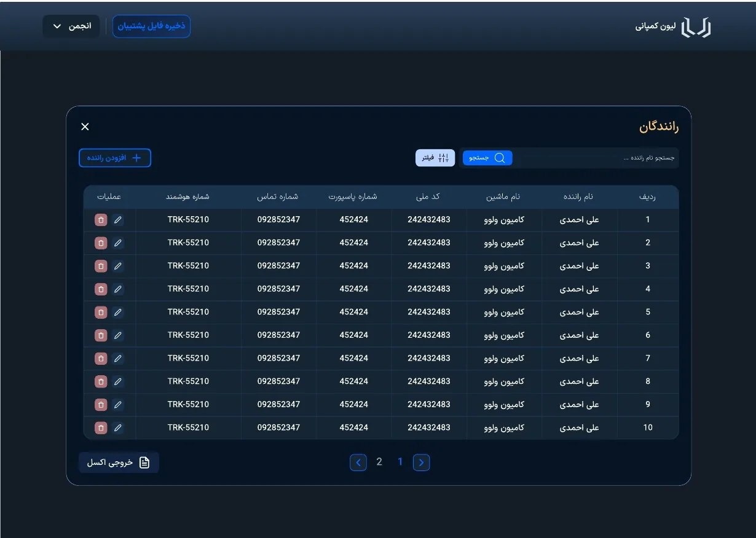
Task: Add a driver via افزودن راننده
Action: (115, 158)
